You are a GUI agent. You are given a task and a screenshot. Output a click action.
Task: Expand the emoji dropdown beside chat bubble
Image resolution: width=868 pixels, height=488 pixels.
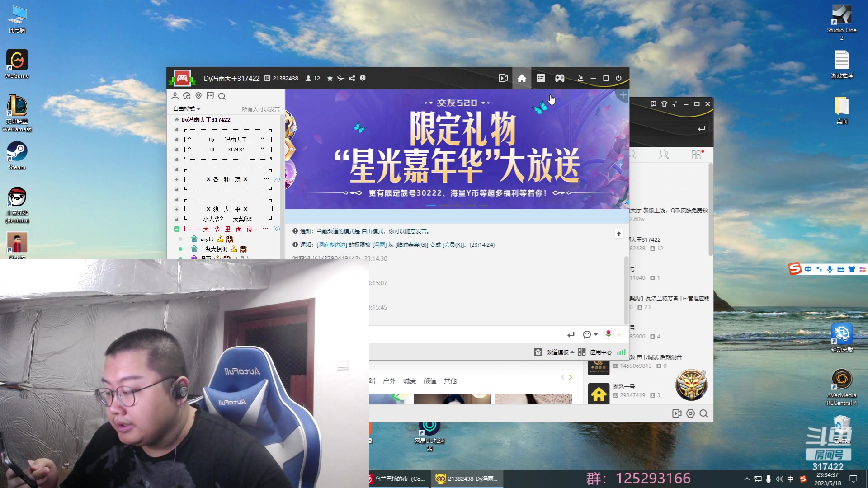click(594, 334)
